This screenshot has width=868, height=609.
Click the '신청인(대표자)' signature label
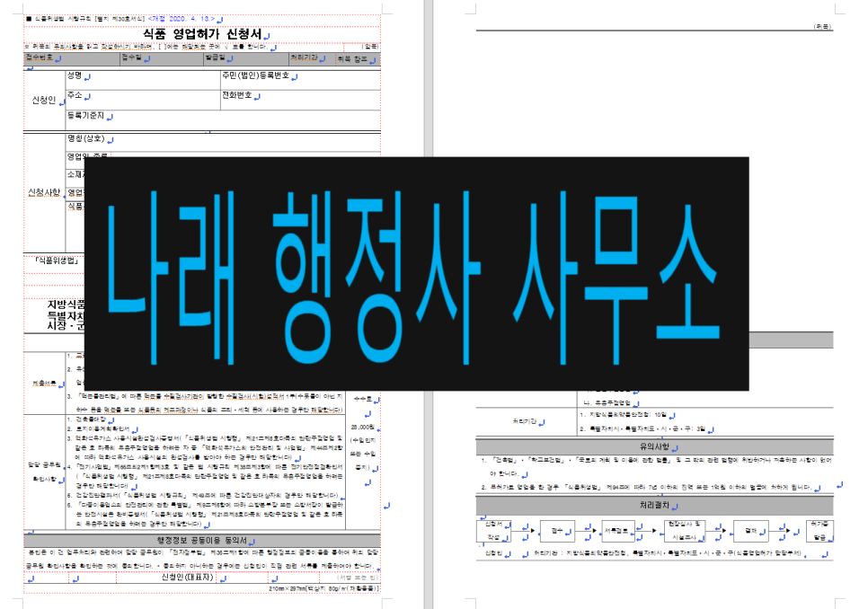[x=188, y=578]
